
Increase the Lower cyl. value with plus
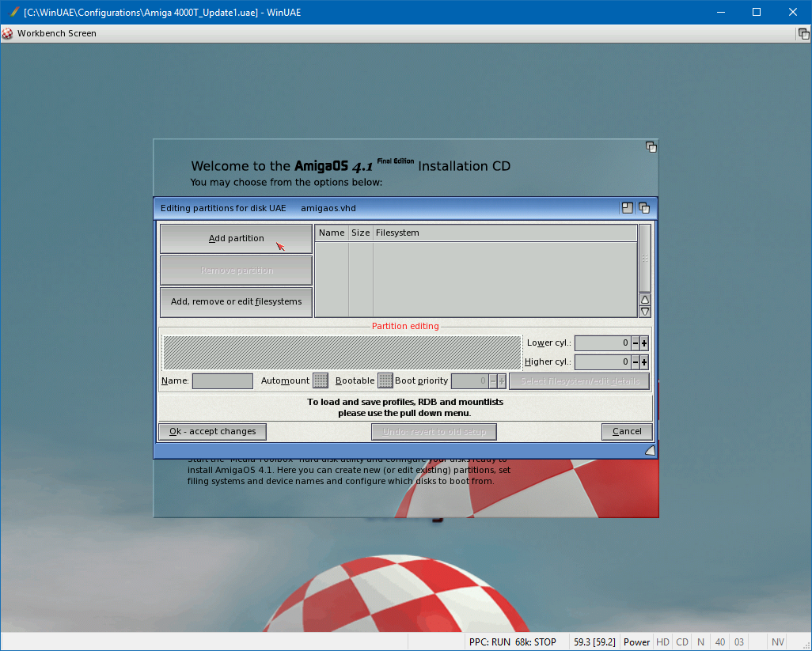point(644,343)
